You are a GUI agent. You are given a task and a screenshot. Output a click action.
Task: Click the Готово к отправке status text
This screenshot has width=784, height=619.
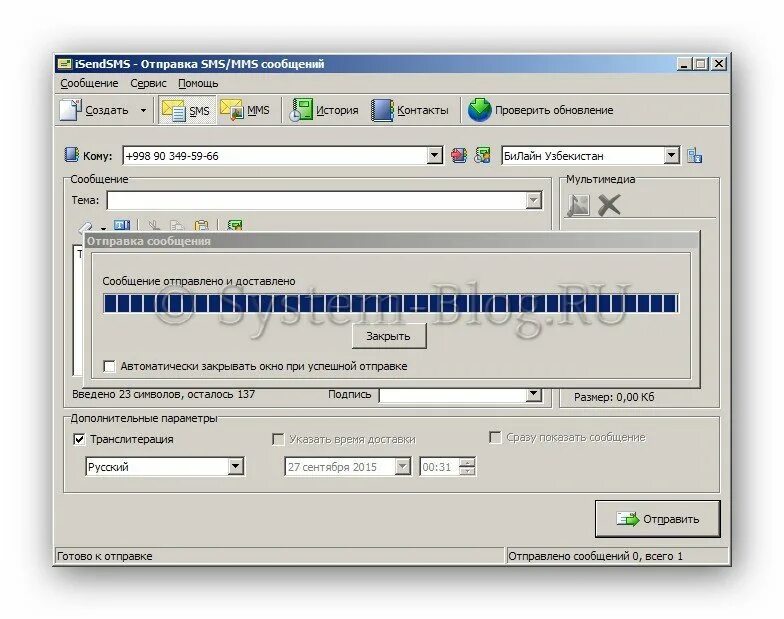(104, 556)
